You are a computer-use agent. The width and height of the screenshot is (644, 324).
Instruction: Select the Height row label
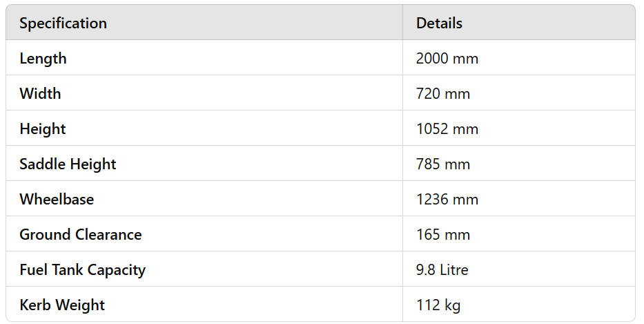point(43,129)
